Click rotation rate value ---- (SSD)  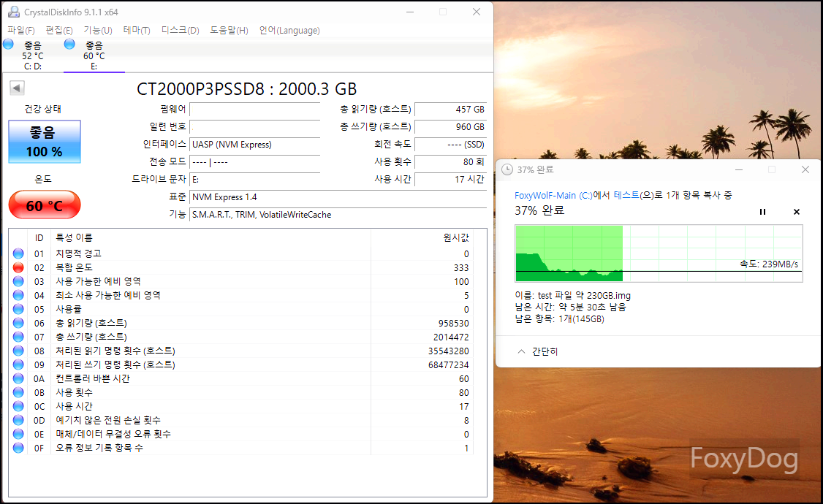click(x=450, y=144)
